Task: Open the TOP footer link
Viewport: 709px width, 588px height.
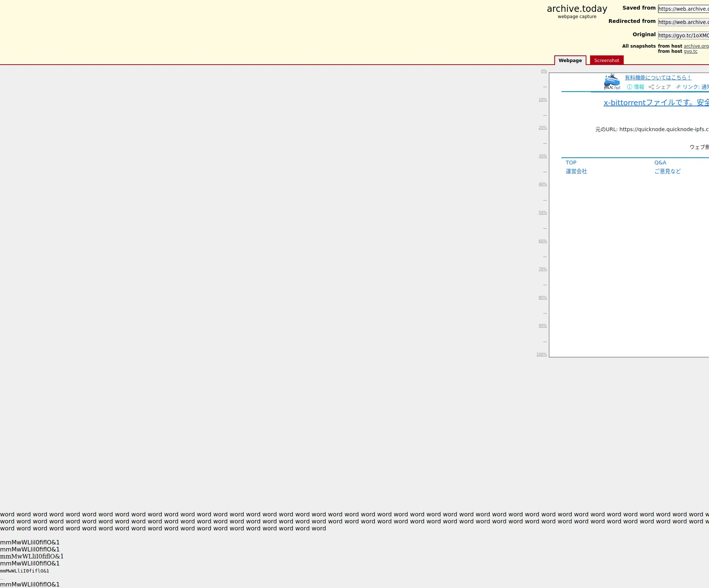Action: 571,163
